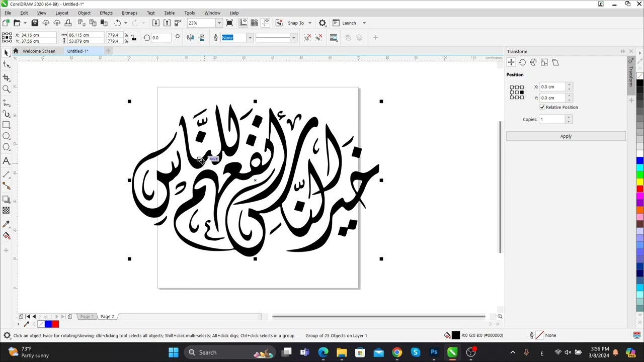The width and height of the screenshot is (644, 362).
Task: Select the Interactive Fill tool
Action: coord(6,235)
